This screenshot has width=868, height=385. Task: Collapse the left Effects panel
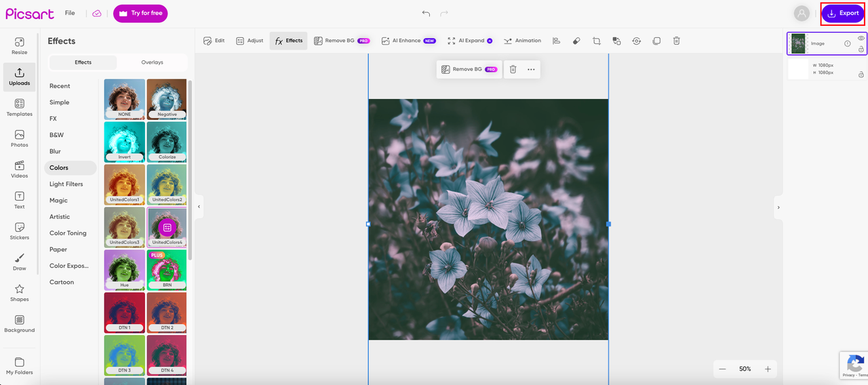pos(199,206)
